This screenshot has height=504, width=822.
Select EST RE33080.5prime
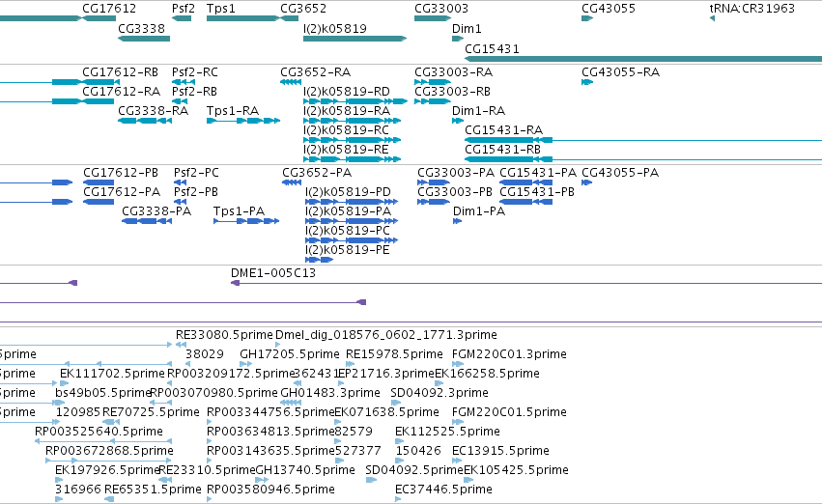point(224,335)
